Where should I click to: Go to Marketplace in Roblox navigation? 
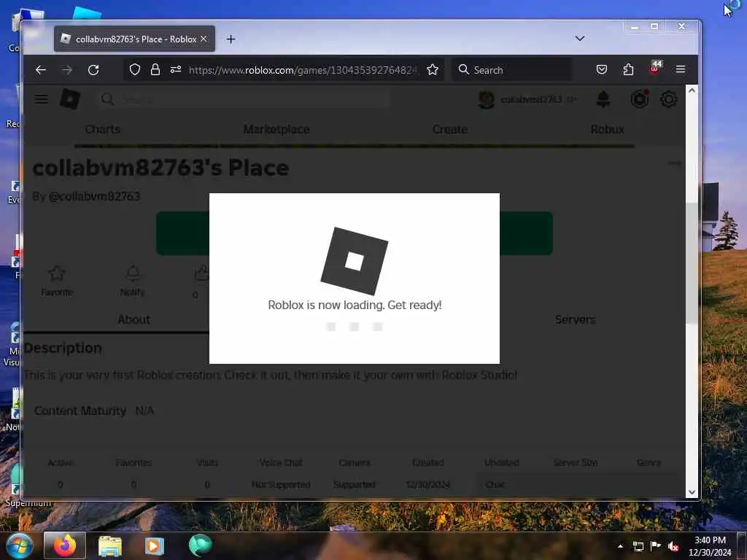pyautogui.click(x=276, y=129)
